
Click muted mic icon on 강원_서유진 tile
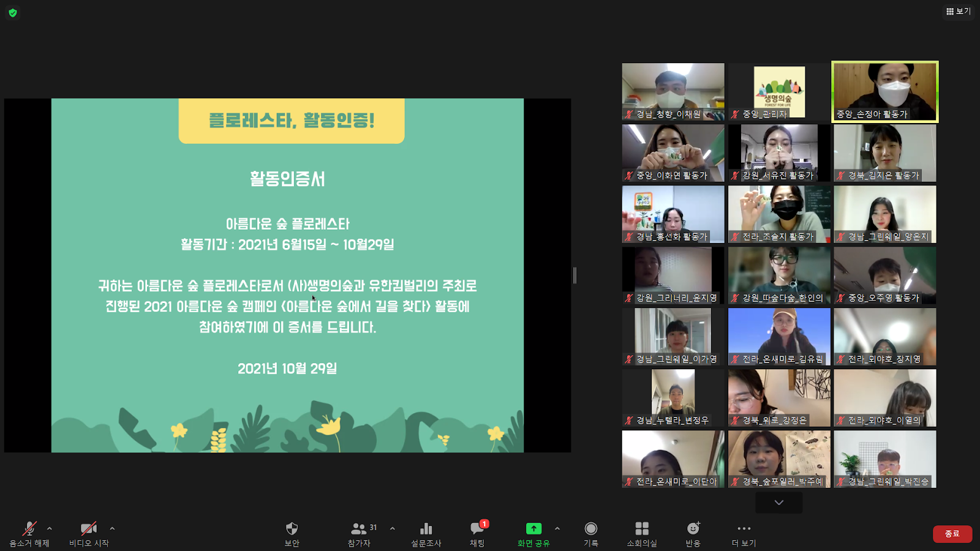tap(735, 176)
